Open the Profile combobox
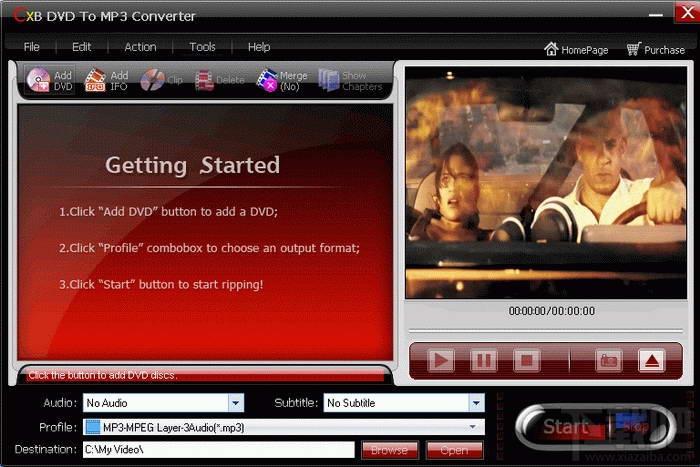Viewport: 700px width, 467px height. (x=284, y=427)
